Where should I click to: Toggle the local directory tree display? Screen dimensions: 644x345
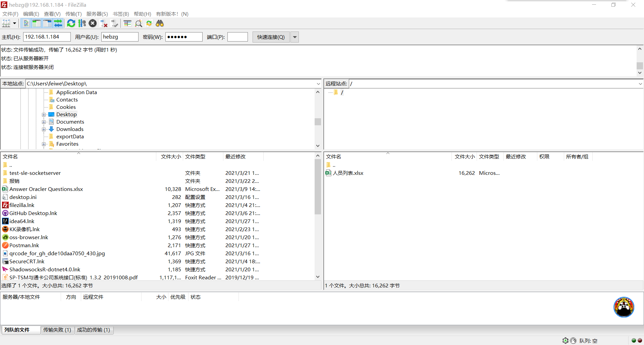(x=37, y=23)
